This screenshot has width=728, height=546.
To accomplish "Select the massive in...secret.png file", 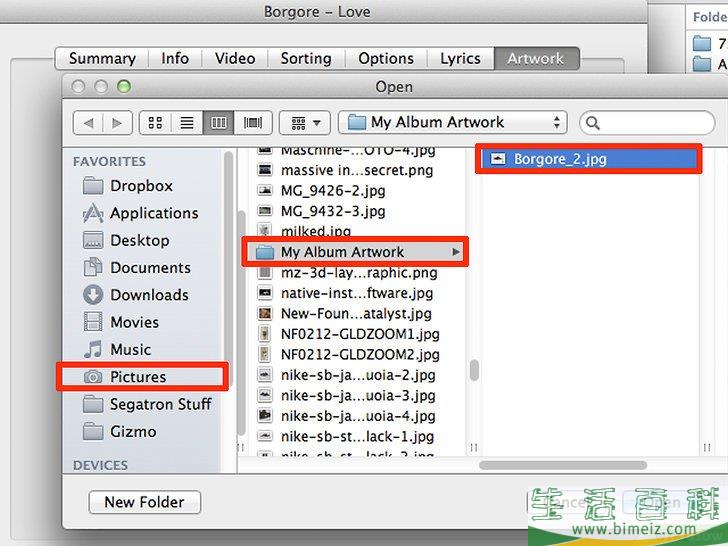I will point(357,170).
